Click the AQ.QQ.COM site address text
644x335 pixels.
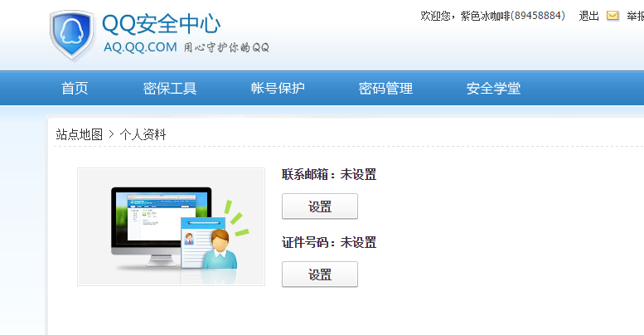[140, 47]
